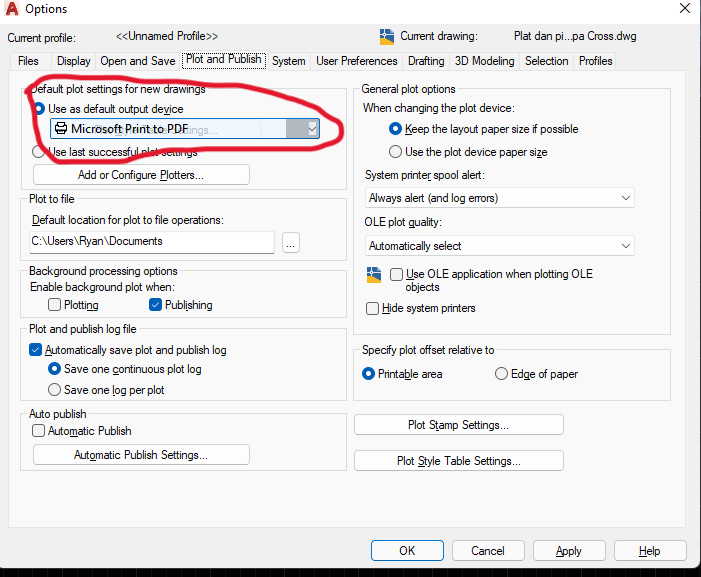Image resolution: width=701 pixels, height=577 pixels.
Task: Uncheck background Publishing checkbox
Action: (155, 305)
